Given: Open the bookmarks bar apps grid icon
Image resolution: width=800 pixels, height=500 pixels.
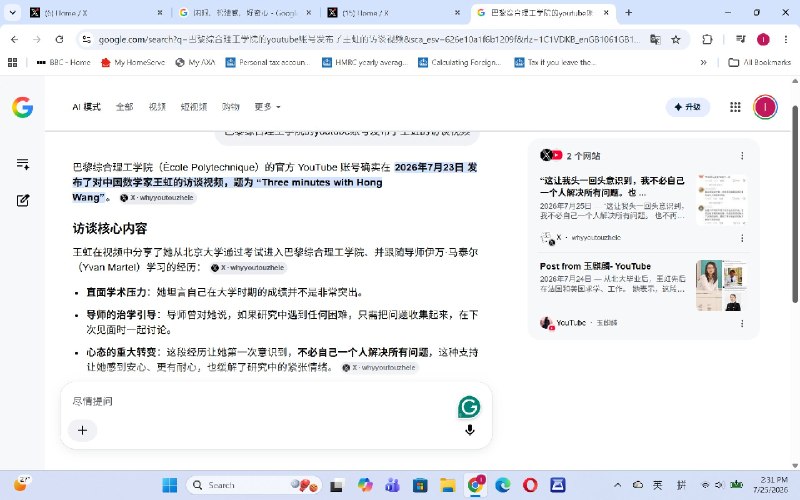Looking at the screenshot, I should [13, 62].
